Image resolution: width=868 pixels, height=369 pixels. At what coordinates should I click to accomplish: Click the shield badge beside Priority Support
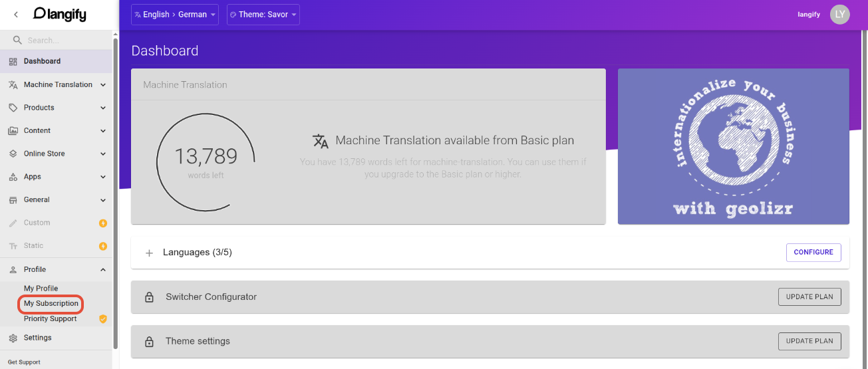click(103, 318)
